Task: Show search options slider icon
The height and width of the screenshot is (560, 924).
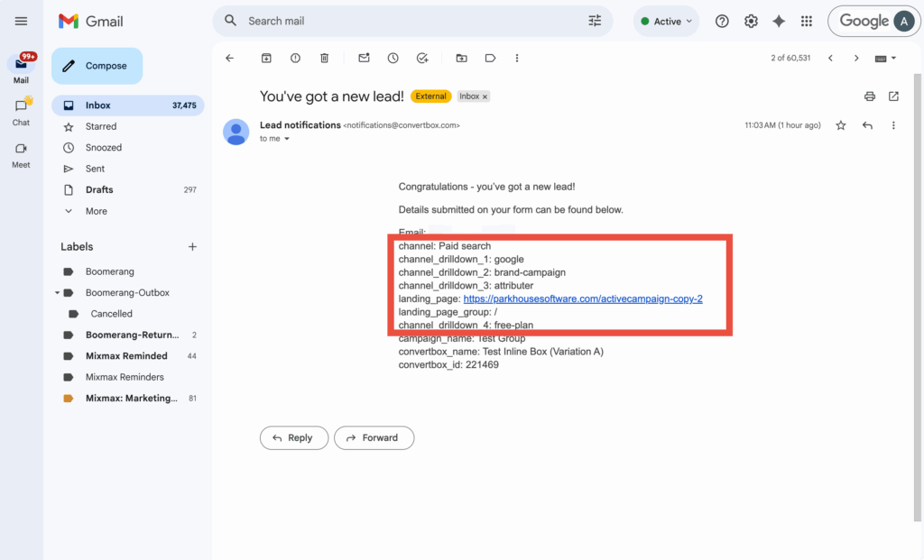Action: pos(594,21)
